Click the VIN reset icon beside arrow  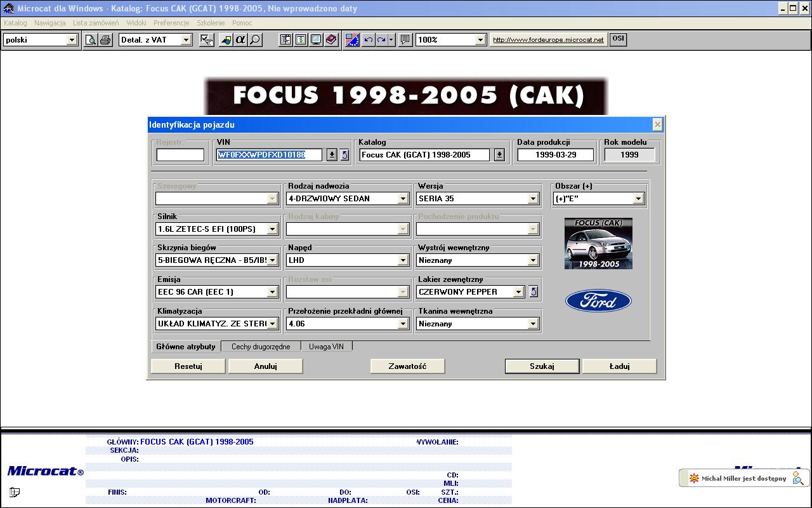pyautogui.click(x=344, y=155)
